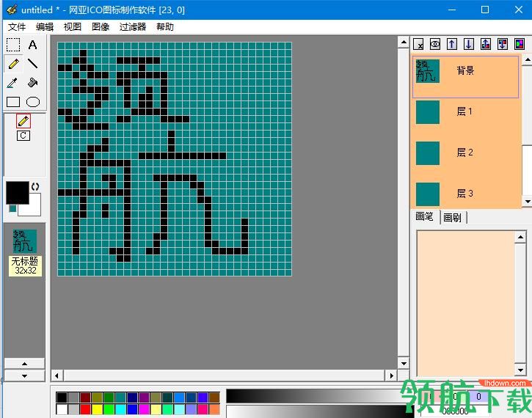The height and width of the screenshot is (418, 532).
Task: Pick the bright green palette swatch
Action: 109,409
